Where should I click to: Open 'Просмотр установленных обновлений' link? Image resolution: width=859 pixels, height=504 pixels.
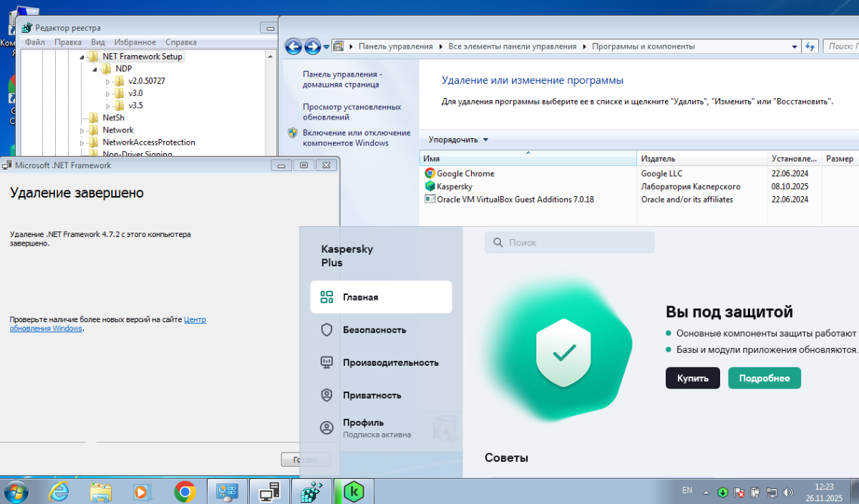pyautogui.click(x=352, y=112)
